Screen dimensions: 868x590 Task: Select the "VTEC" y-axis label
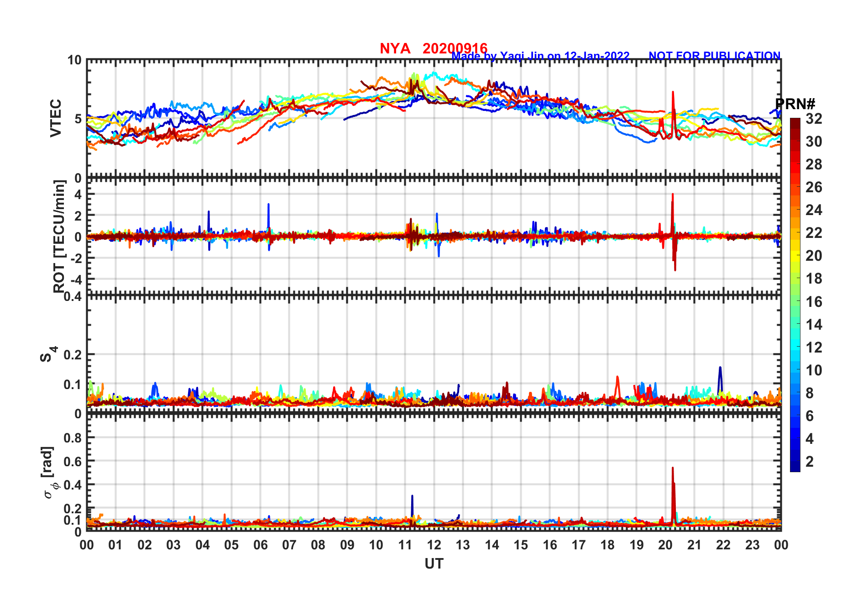pos(56,118)
